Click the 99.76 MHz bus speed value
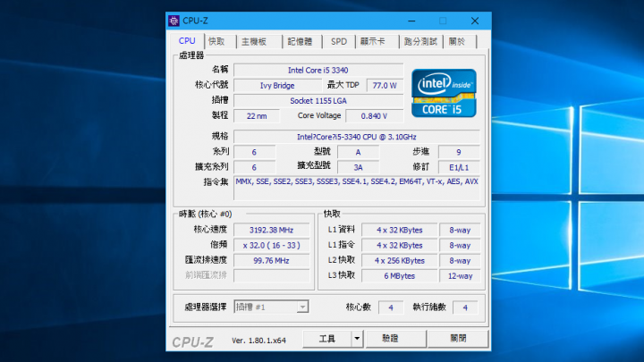Viewport: 644px width, 362px height. (x=272, y=260)
